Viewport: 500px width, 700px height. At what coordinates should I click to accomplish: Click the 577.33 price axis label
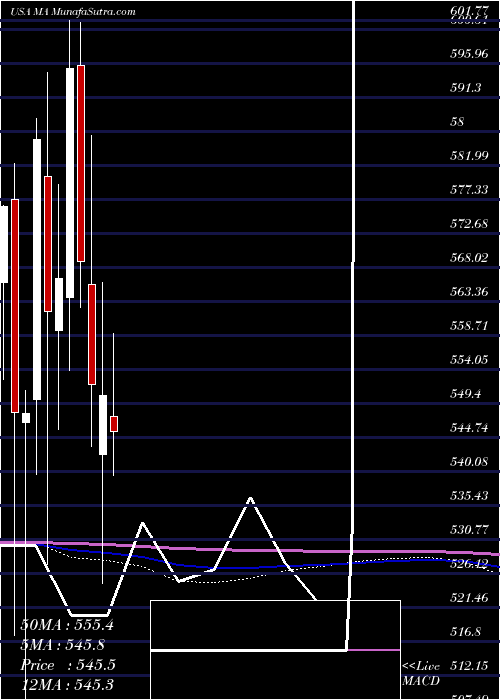(468, 190)
